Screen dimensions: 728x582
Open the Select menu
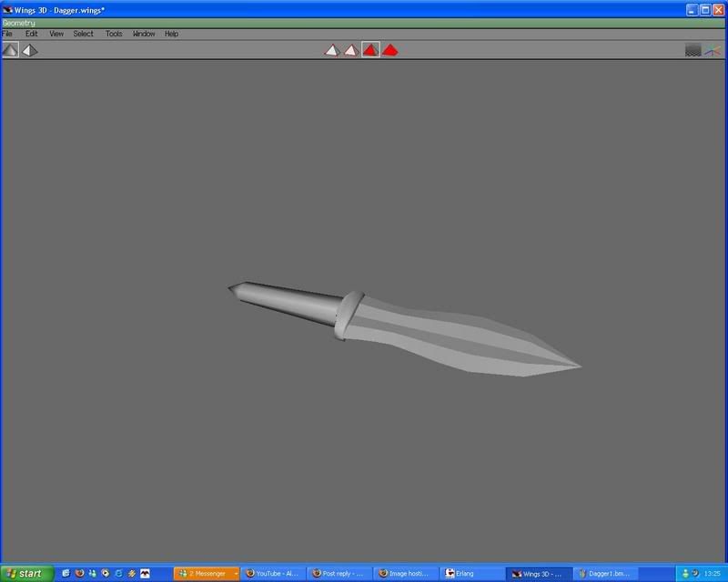[82, 33]
